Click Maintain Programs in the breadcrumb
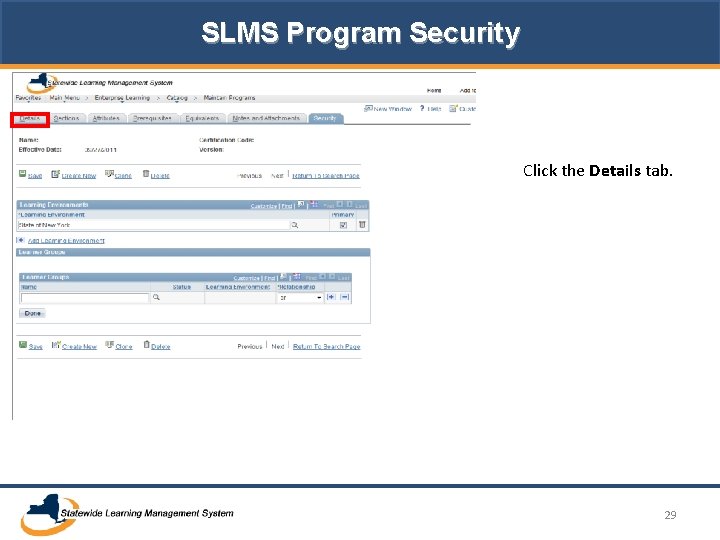Screen dimensions: 720x540 coord(229,98)
